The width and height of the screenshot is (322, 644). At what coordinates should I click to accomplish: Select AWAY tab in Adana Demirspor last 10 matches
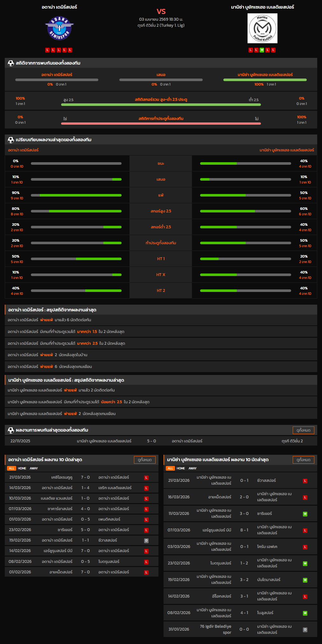point(34,468)
